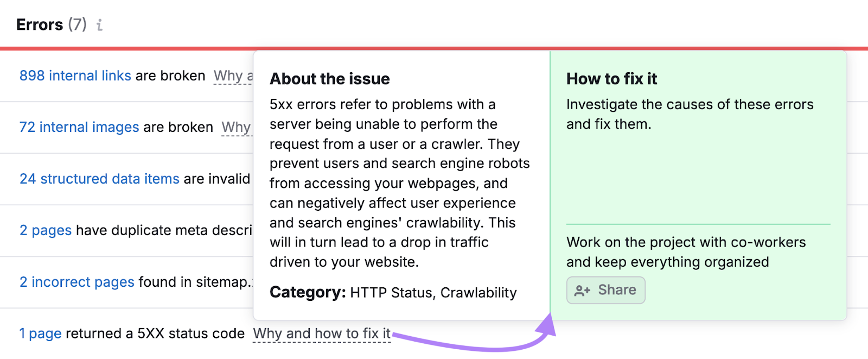Open the "72 internal images" broken images report
This screenshot has width=868, height=359.
coord(79,127)
